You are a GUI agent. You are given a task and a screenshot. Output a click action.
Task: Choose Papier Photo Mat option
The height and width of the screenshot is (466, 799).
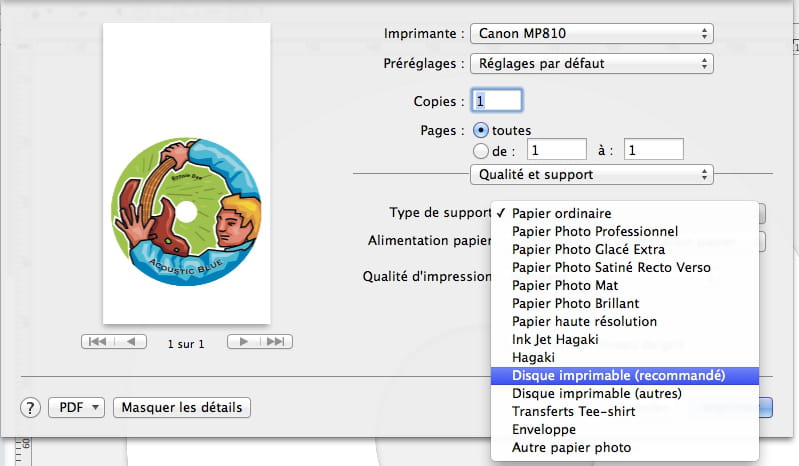625,285
